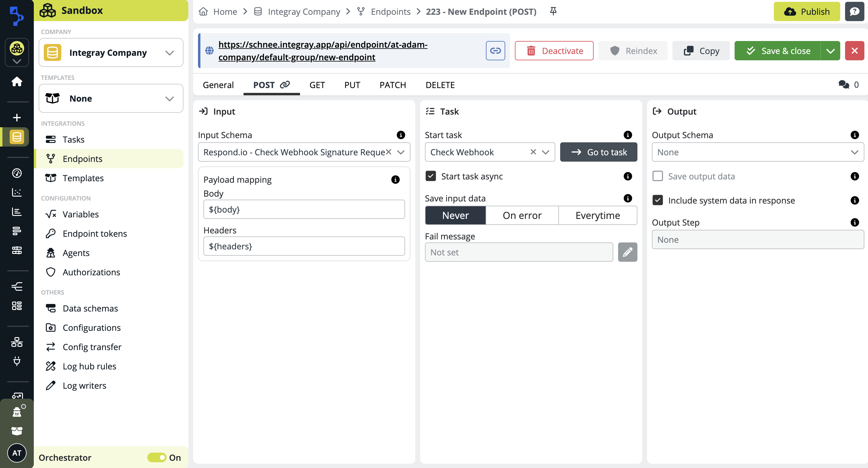Viewport: 868px width, 468px height.
Task: Click into the Headers input field
Action: coord(304,246)
